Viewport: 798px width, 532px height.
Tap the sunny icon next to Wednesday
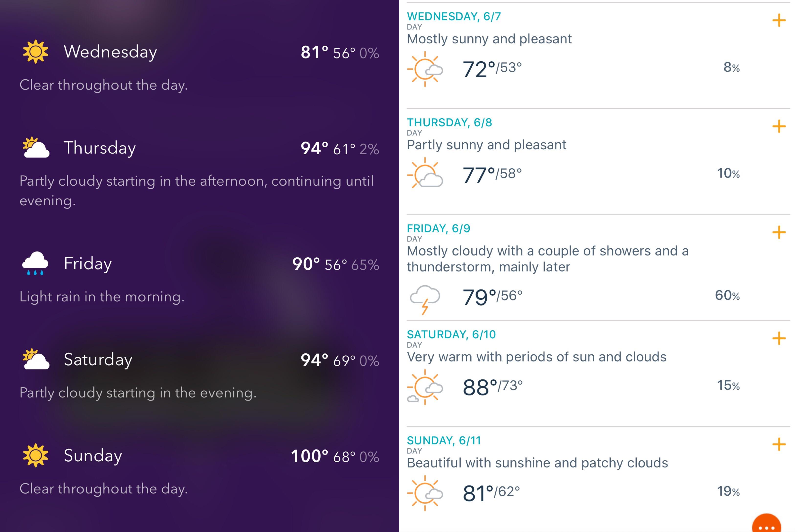(x=35, y=52)
